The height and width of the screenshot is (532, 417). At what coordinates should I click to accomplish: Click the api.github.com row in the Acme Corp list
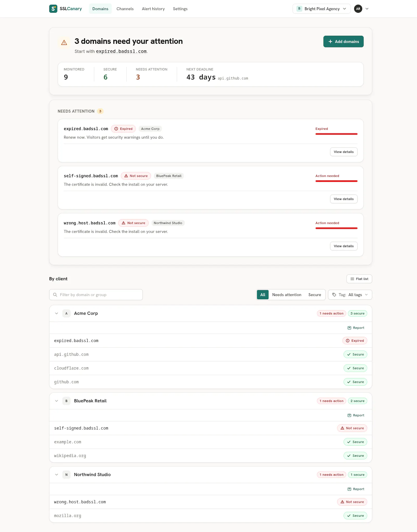[x=211, y=354]
